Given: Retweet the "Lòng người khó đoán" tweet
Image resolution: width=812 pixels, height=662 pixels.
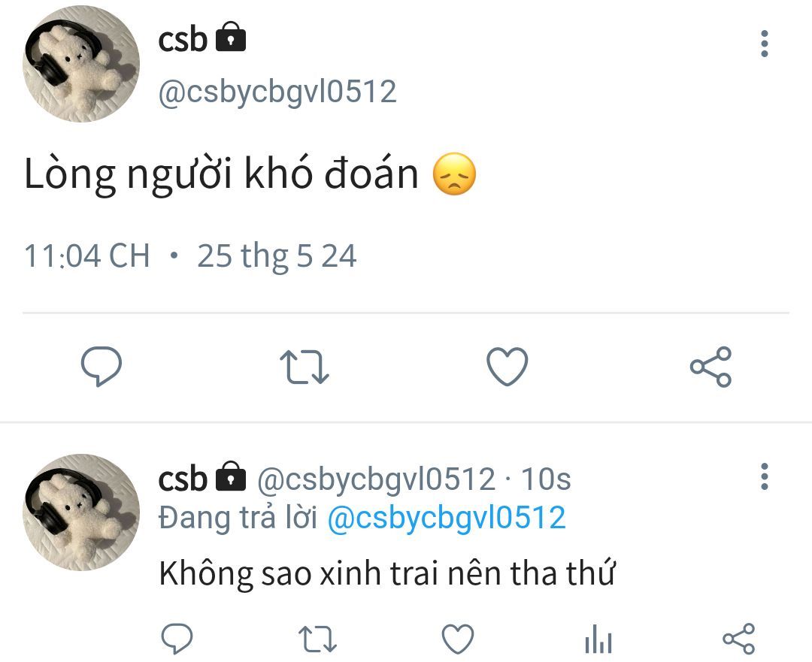Looking at the screenshot, I should 304,367.
